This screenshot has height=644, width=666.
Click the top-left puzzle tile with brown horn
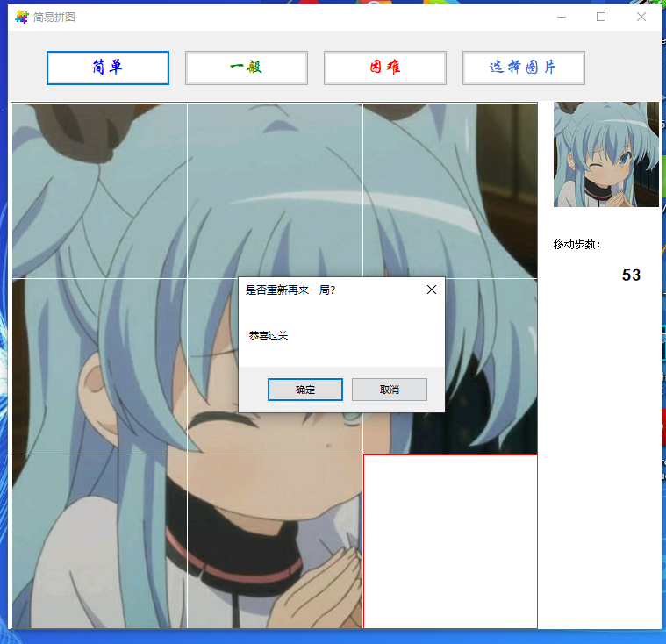pyautogui.click(x=100, y=190)
